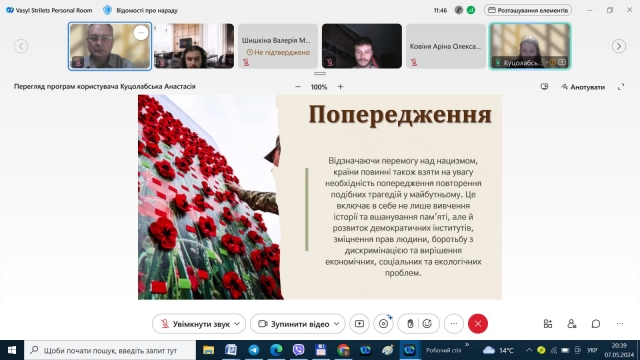Select Куцолабська presenter video thumbnail
The width and height of the screenshot is (640, 360).
click(530, 46)
